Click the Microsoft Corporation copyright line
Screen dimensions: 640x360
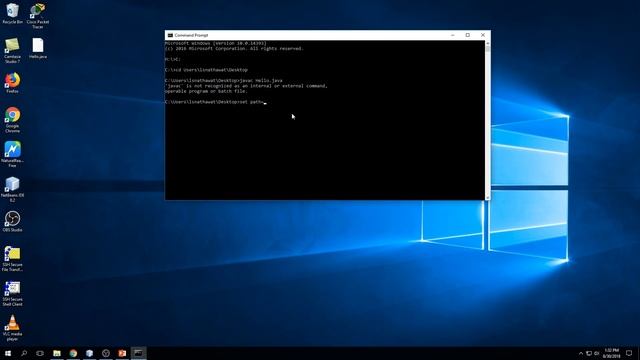234,49
